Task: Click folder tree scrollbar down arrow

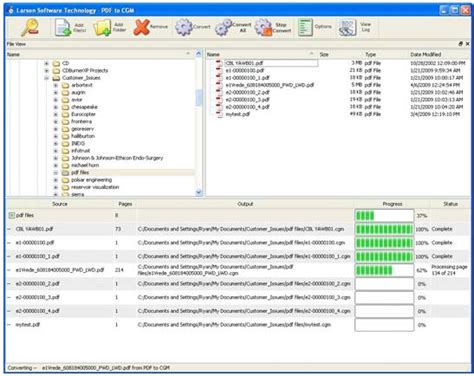Action: pos(199,192)
